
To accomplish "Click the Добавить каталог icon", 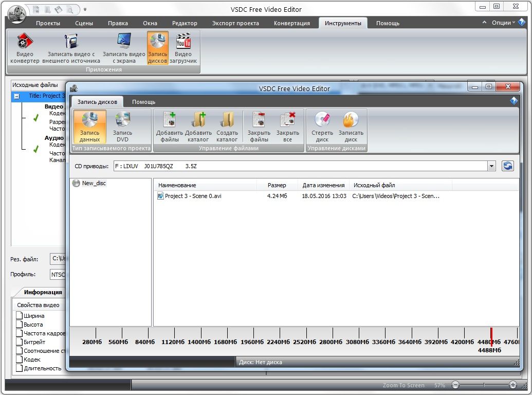I will click(x=198, y=126).
